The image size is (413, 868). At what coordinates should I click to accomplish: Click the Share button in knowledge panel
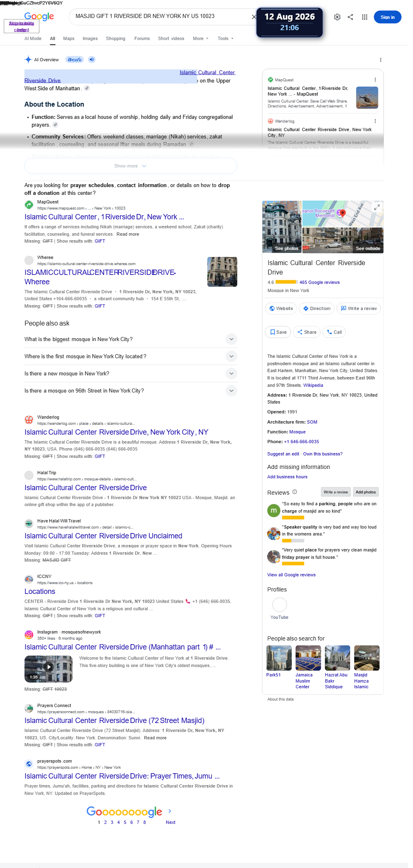pyautogui.click(x=307, y=332)
